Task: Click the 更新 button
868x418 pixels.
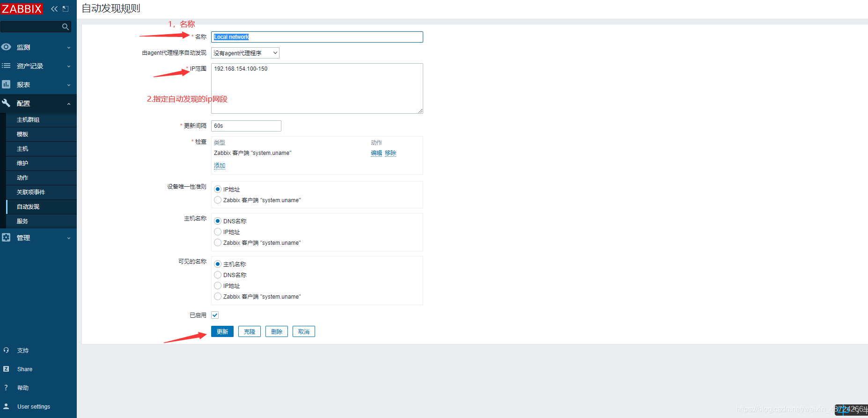Action: coord(222,331)
